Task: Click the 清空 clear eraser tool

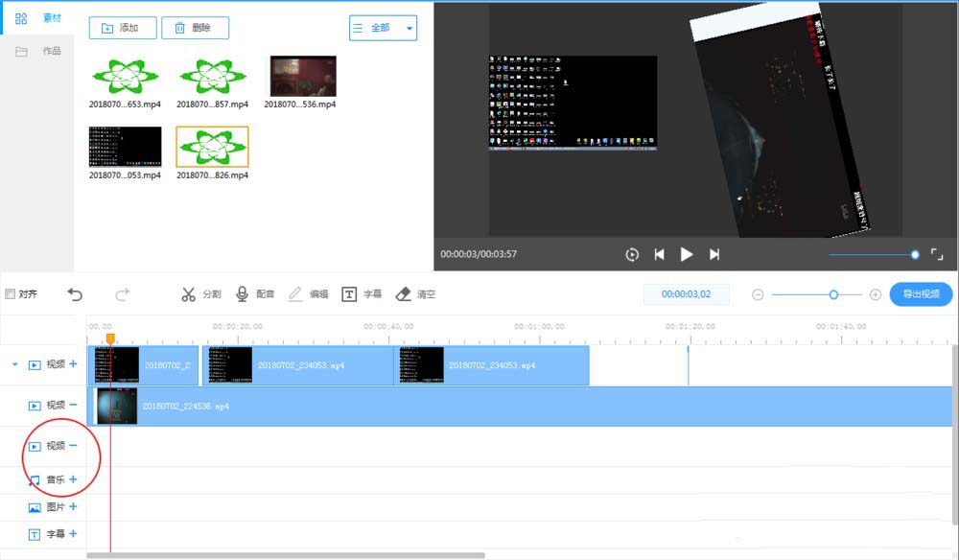Action: coord(415,294)
